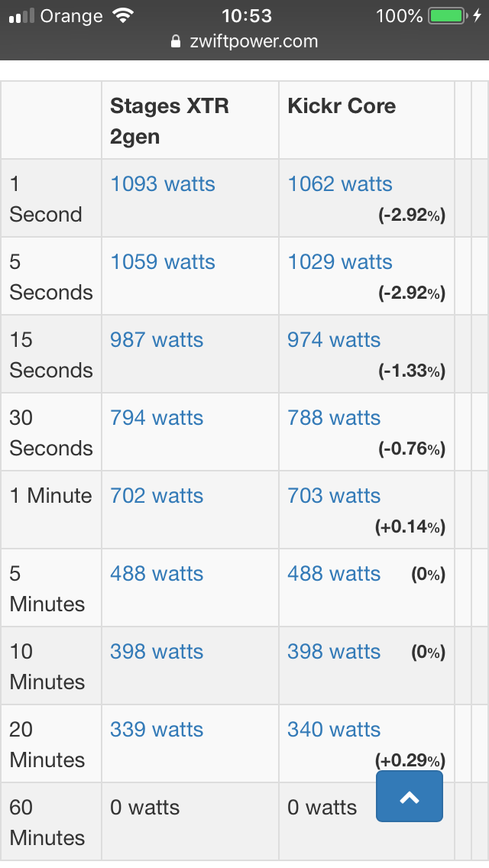Tap the scroll-to-top arrow button
Viewport: 489px width, 868px height.
(x=410, y=796)
